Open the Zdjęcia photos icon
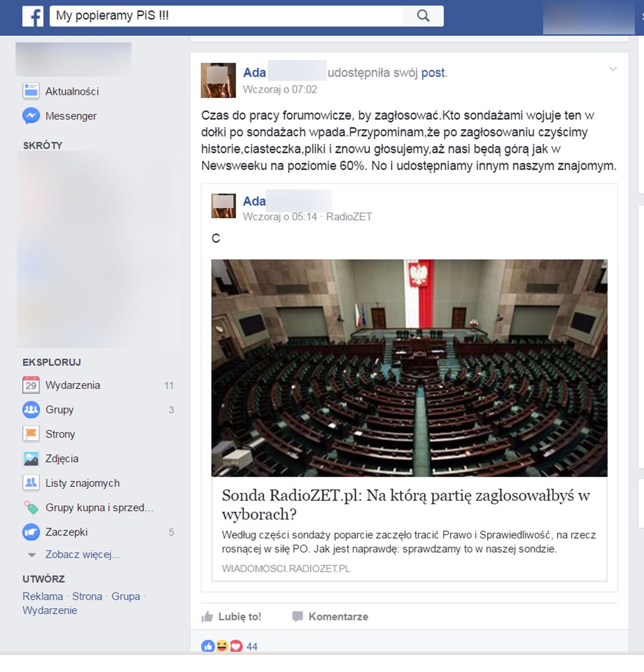The height and width of the screenshot is (672, 644). tap(32, 459)
